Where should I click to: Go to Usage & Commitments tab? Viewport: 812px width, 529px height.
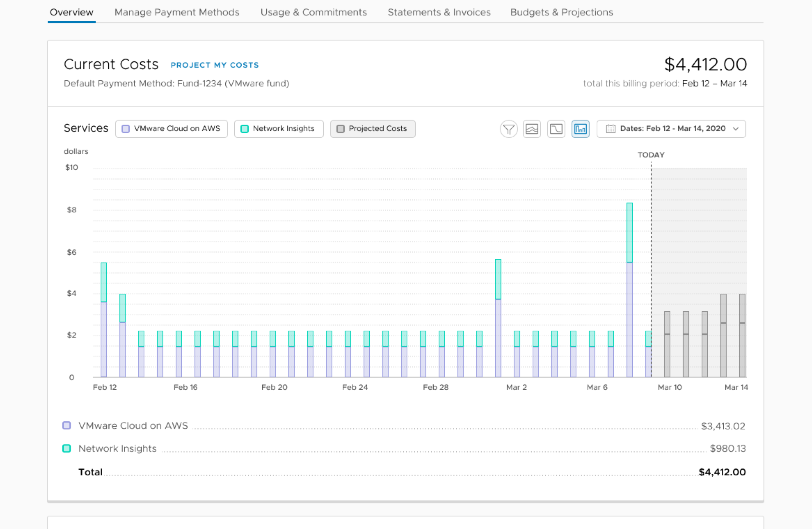[313, 12]
